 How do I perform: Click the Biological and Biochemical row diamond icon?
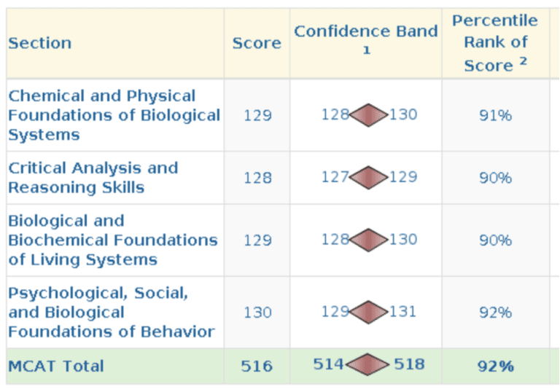pyautogui.click(x=369, y=240)
